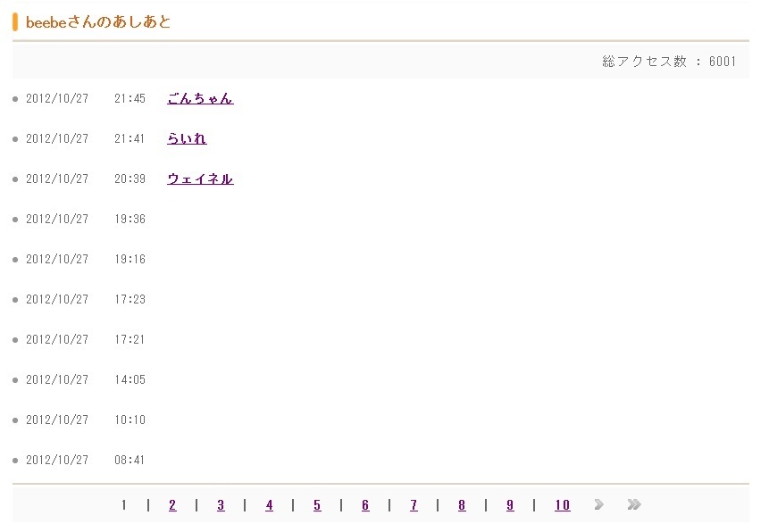
Task: Click the beebeさんのあしあと heading
Action: click(x=98, y=22)
